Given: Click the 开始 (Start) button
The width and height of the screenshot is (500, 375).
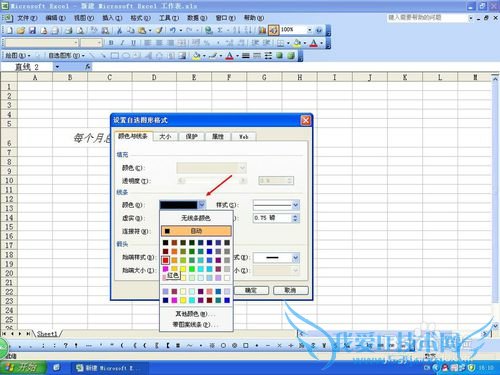Looking at the screenshot, I should [23, 368].
